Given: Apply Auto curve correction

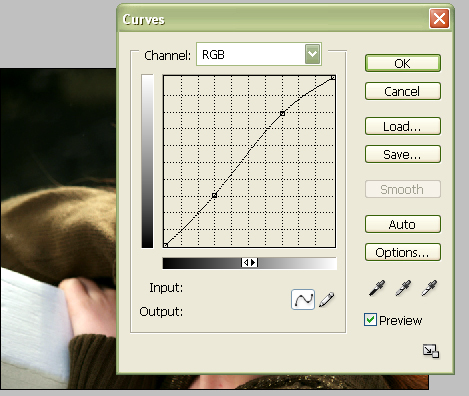Looking at the screenshot, I should (x=403, y=224).
